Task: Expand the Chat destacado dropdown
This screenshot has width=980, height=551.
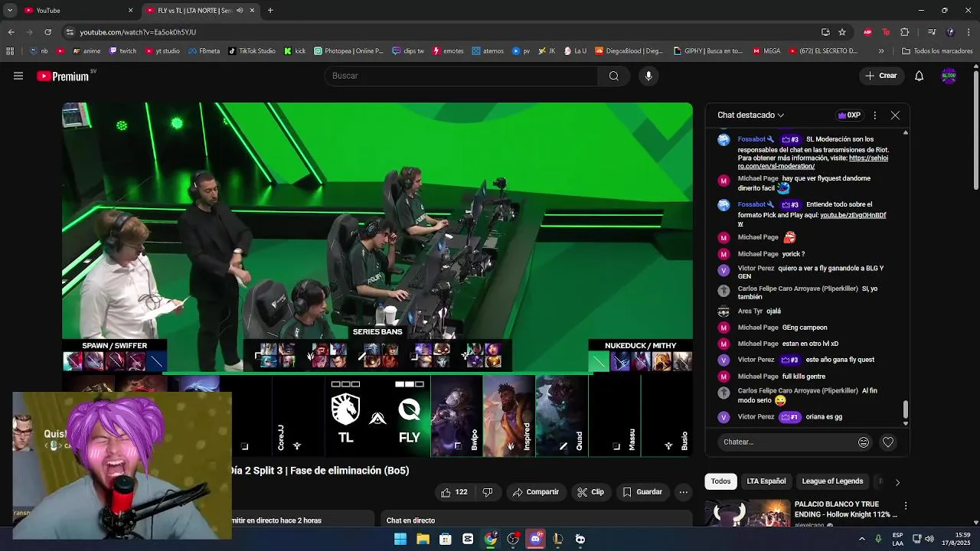Action: 750,115
